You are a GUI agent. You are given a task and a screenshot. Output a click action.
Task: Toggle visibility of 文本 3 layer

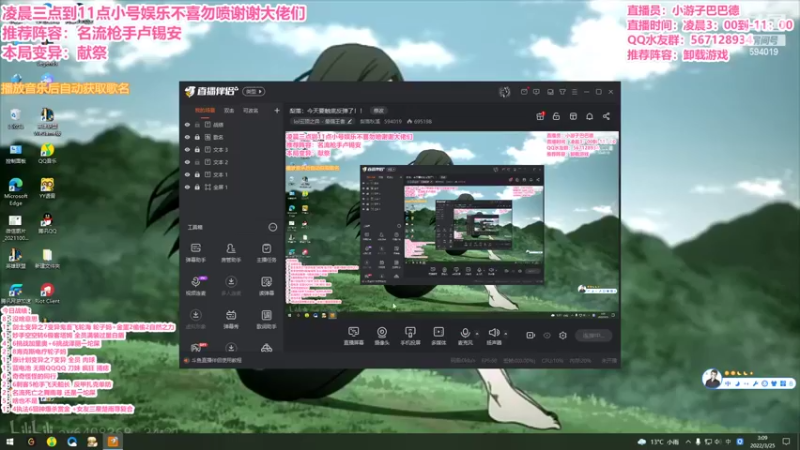tap(187, 149)
